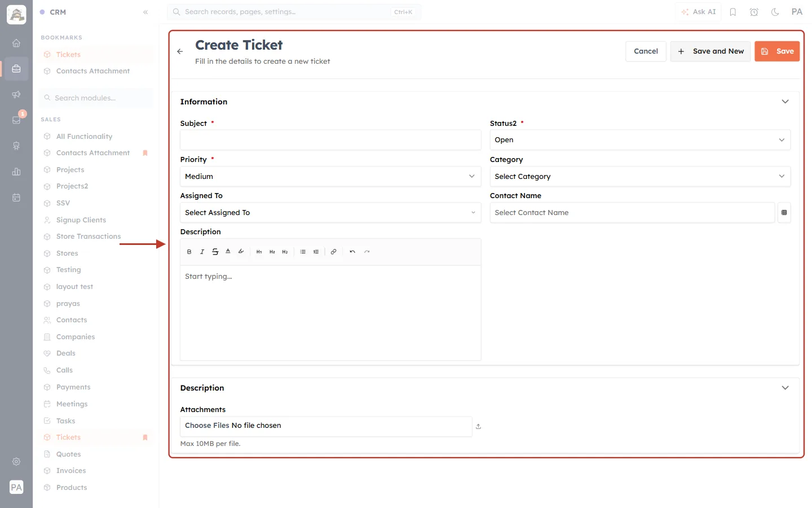Open the alarm clock reminders
812x508 pixels.
coord(754,12)
